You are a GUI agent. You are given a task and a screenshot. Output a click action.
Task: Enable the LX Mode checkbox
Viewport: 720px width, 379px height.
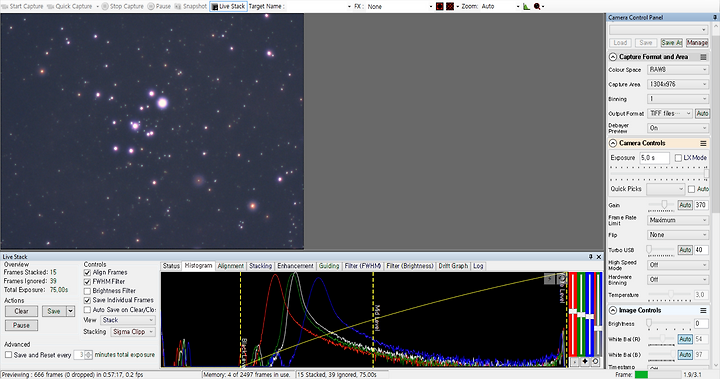[x=678, y=158]
